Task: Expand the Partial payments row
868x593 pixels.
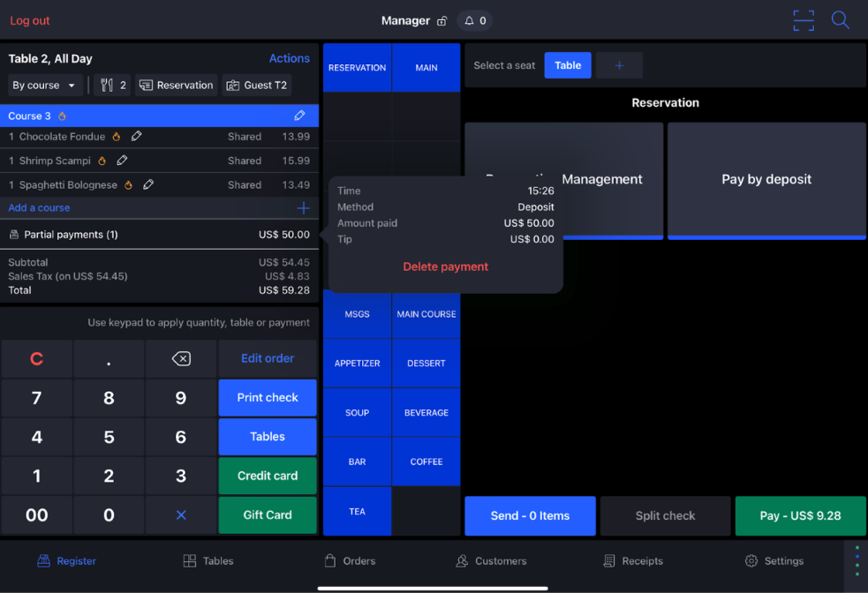Action: 159,235
